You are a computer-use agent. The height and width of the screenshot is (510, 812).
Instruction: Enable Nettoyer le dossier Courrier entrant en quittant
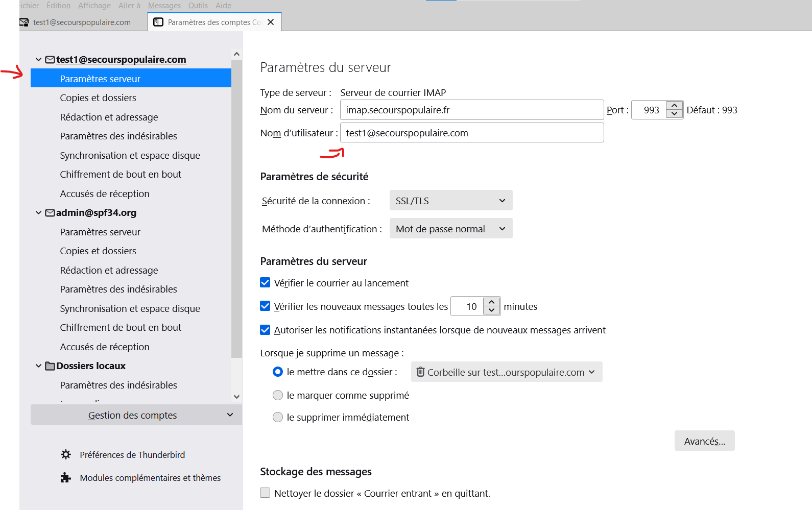coord(265,493)
